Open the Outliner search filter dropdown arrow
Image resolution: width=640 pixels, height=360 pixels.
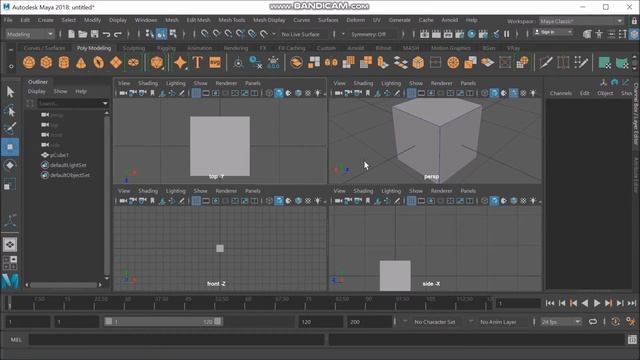105,104
